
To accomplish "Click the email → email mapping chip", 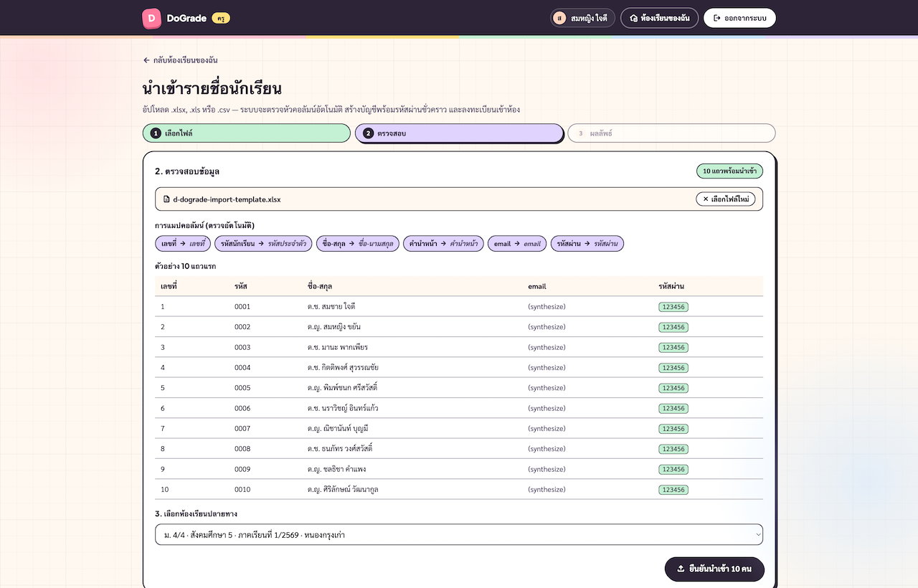I will tap(517, 244).
